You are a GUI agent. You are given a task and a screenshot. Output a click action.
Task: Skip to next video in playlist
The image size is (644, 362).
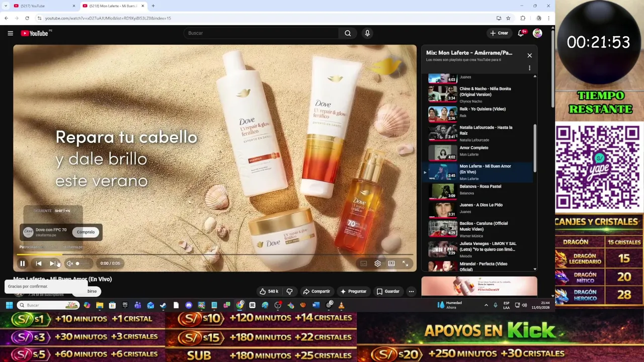53,263
